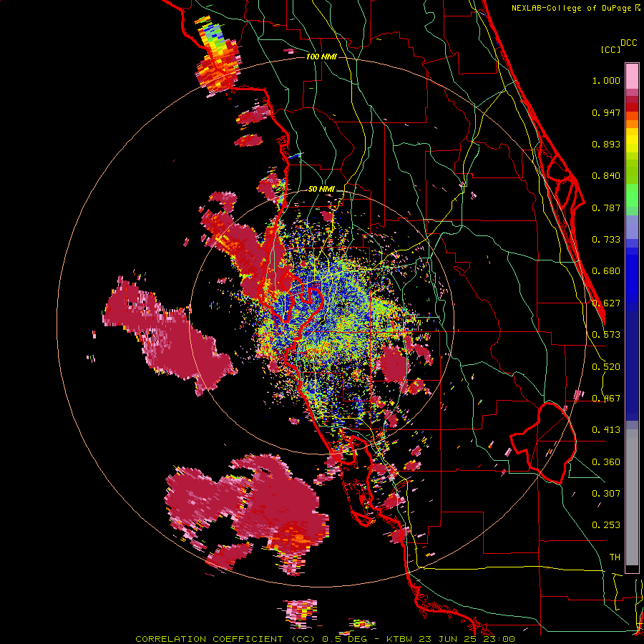The width and height of the screenshot is (644, 644).
Task: Click the 0.253 value on the color scale
Action: 606,525
